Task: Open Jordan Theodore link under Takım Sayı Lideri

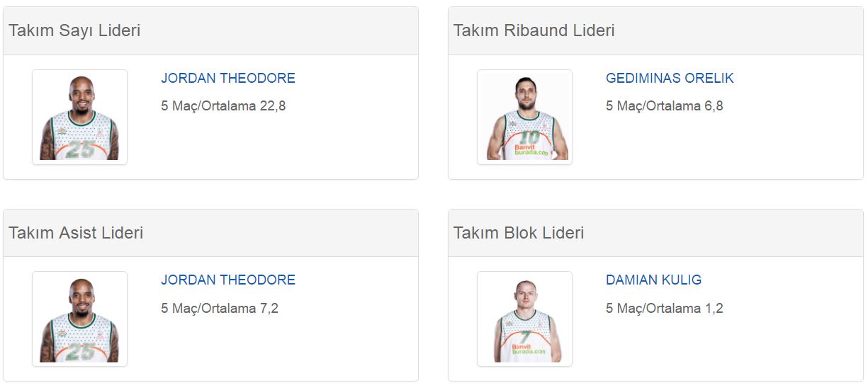Action: (x=227, y=79)
